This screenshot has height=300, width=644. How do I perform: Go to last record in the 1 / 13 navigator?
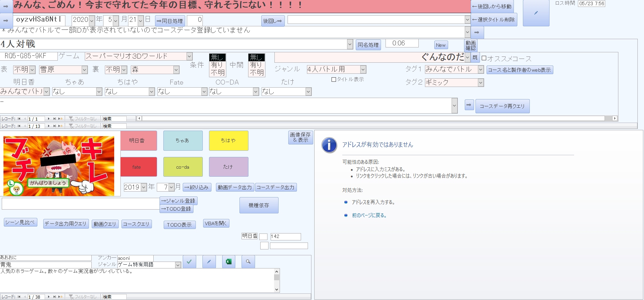tap(54, 126)
